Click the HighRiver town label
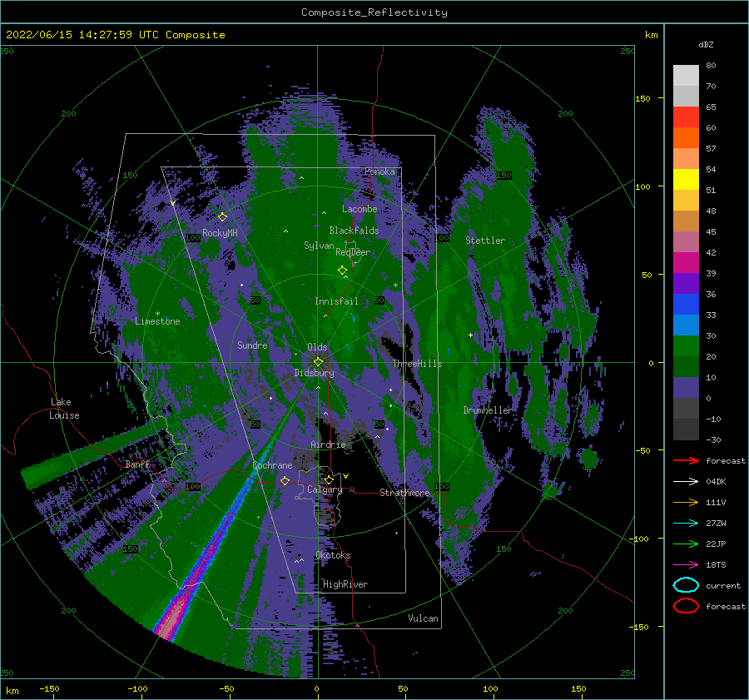 tap(345, 584)
